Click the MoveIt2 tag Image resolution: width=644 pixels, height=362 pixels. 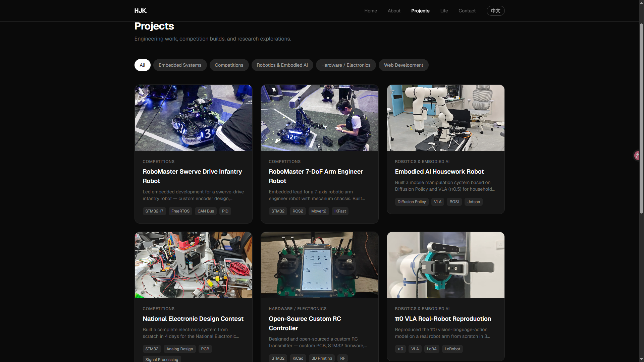coord(319,211)
